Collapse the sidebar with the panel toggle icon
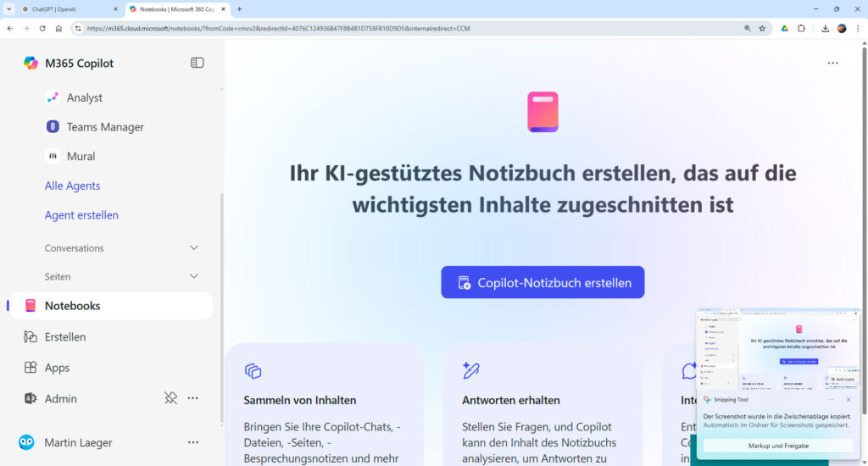The width and height of the screenshot is (868, 466). point(197,63)
